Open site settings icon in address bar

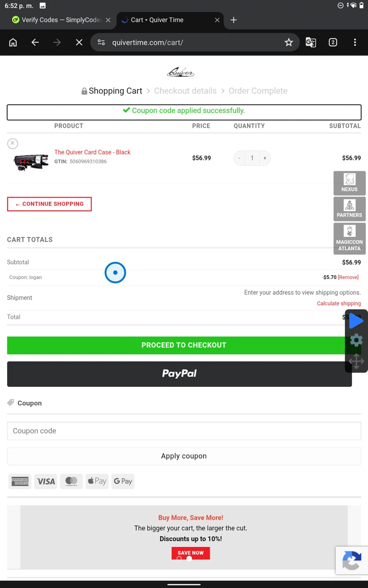(101, 42)
